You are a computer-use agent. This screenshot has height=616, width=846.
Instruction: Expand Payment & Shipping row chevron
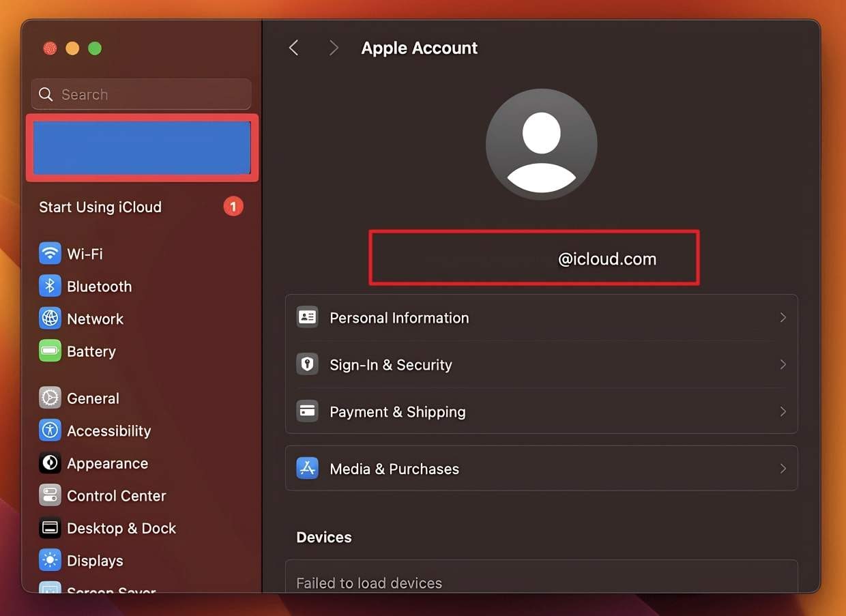click(783, 411)
